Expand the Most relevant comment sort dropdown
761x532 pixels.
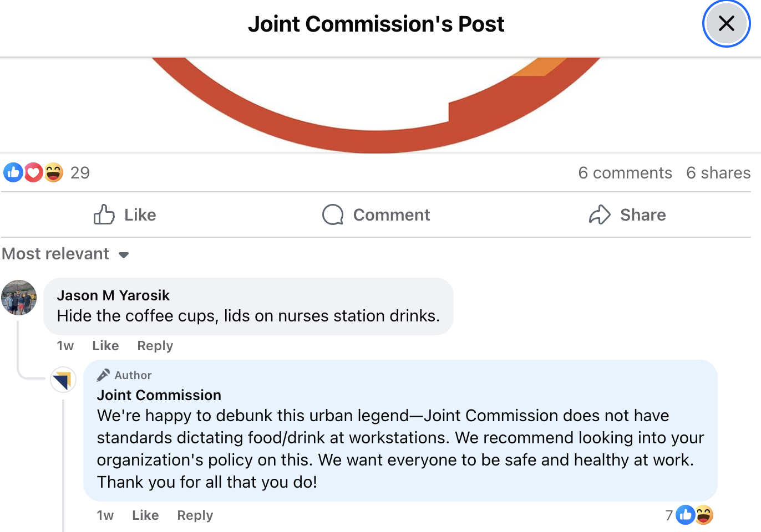[65, 254]
